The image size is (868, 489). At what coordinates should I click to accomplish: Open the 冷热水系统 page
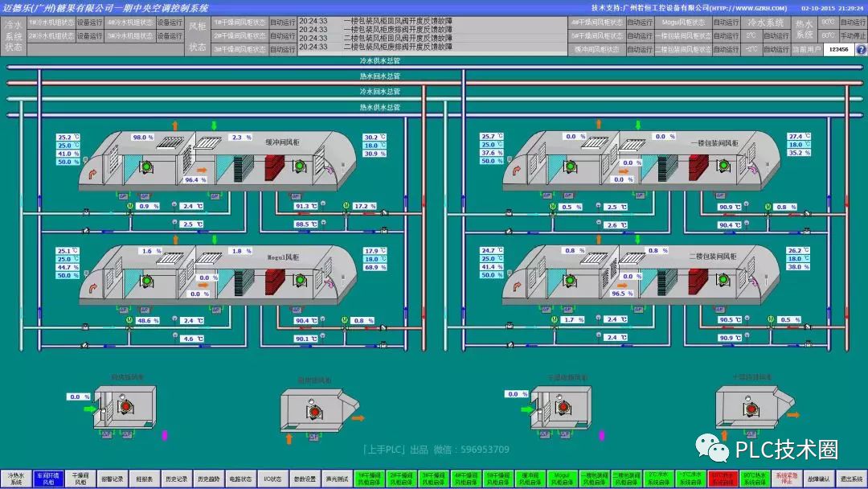(16, 479)
